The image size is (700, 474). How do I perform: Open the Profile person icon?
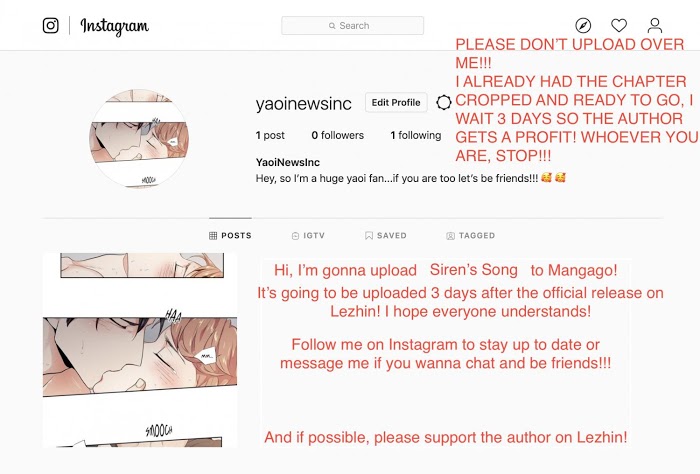click(x=654, y=25)
